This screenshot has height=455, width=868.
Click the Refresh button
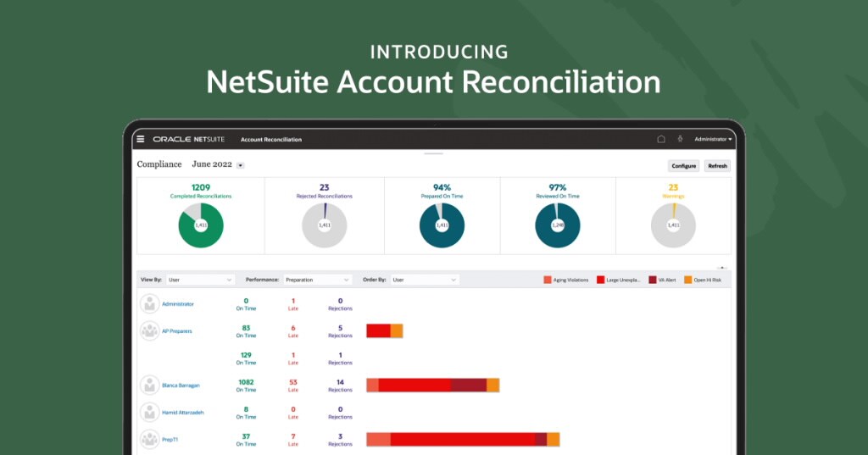[717, 166]
